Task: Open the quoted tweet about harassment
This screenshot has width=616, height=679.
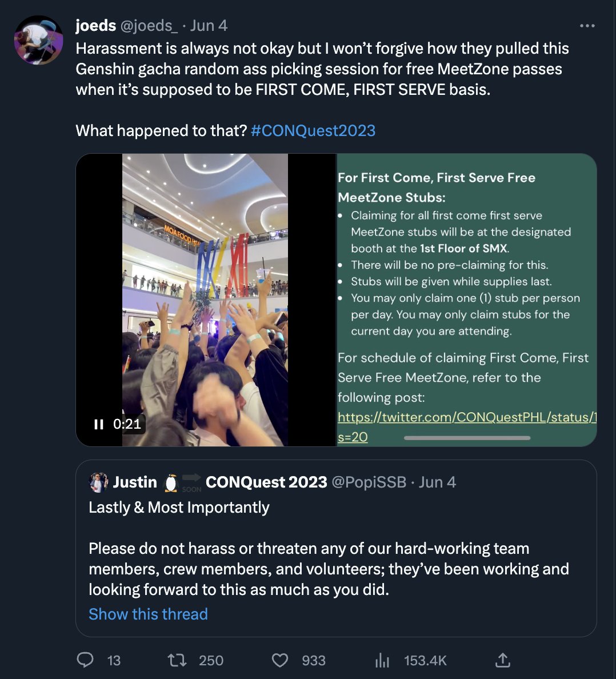Action: (337, 548)
